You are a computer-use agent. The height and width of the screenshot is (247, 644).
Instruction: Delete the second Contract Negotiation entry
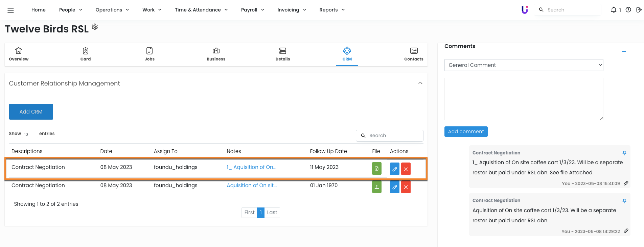pos(406,187)
